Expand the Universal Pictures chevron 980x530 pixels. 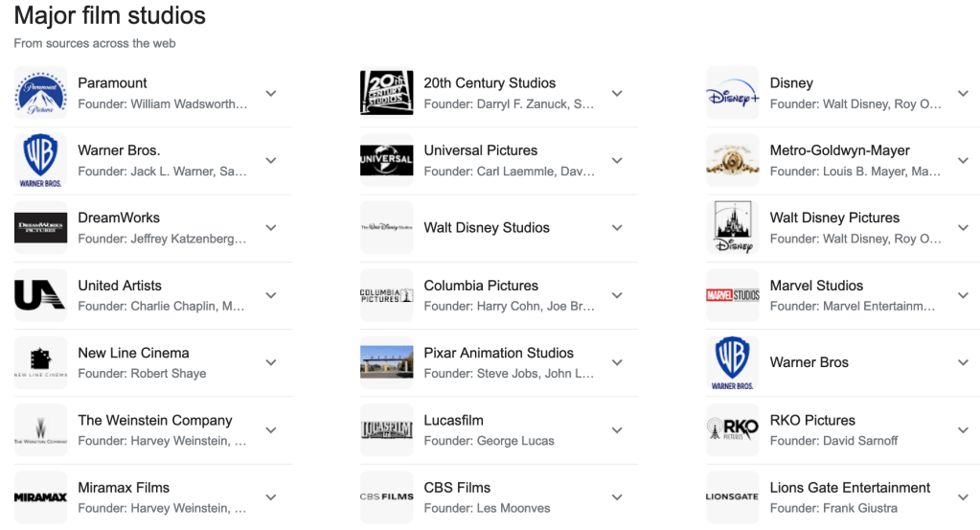click(x=617, y=160)
